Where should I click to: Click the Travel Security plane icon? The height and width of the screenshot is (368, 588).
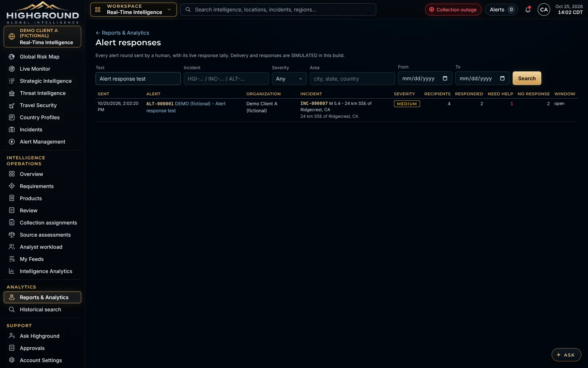pos(12,105)
